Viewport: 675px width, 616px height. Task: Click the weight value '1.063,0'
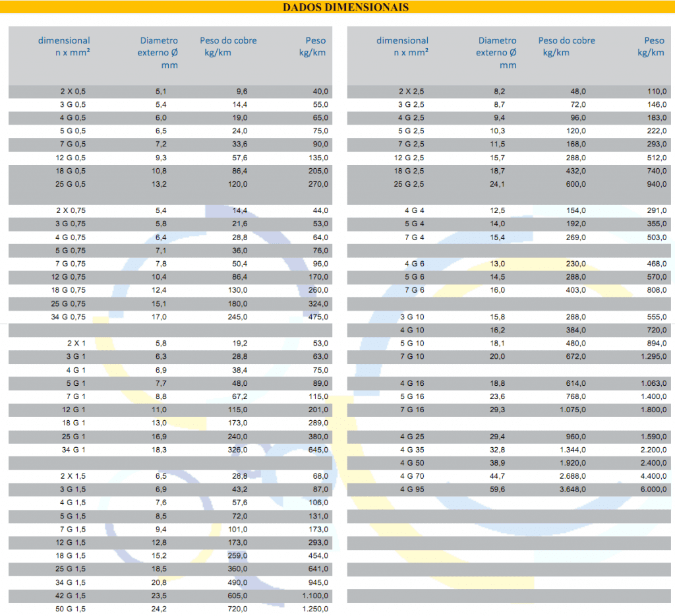(x=653, y=383)
